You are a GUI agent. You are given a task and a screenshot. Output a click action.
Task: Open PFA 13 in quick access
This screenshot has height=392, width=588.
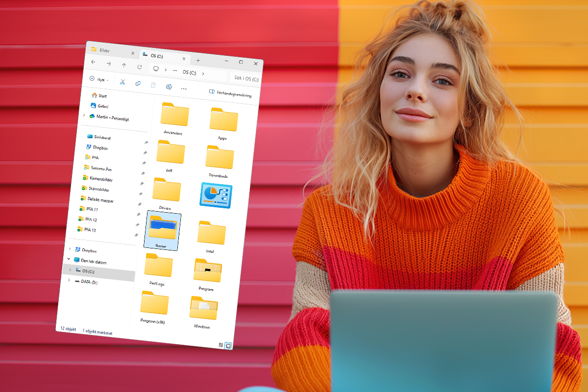point(86,229)
